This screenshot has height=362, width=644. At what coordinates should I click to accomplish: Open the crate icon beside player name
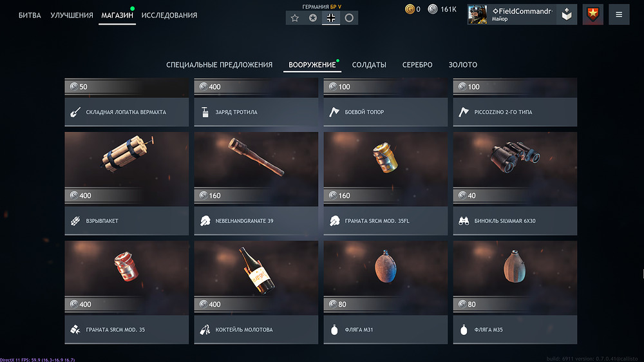(x=567, y=15)
